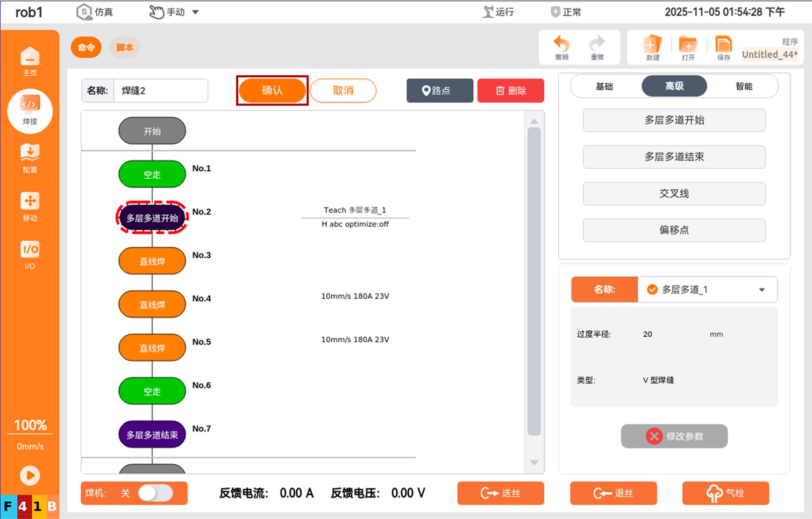This screenshot has height=519, width=812.
Task: Switch to 脚本 script mode
Action: (x=125, y=47)
